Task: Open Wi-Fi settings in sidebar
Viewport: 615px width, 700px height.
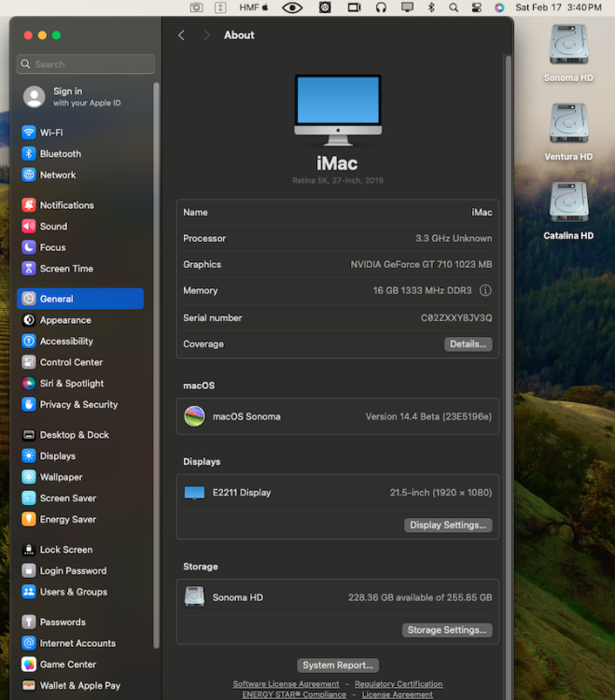Action: [80, 133]
